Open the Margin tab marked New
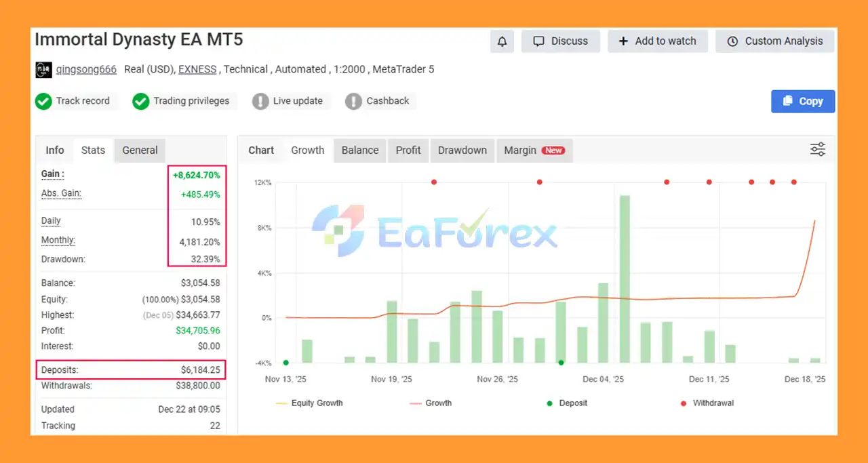Image resolution: width=868 pixels, height=463 pixels. tap(534, 150)
